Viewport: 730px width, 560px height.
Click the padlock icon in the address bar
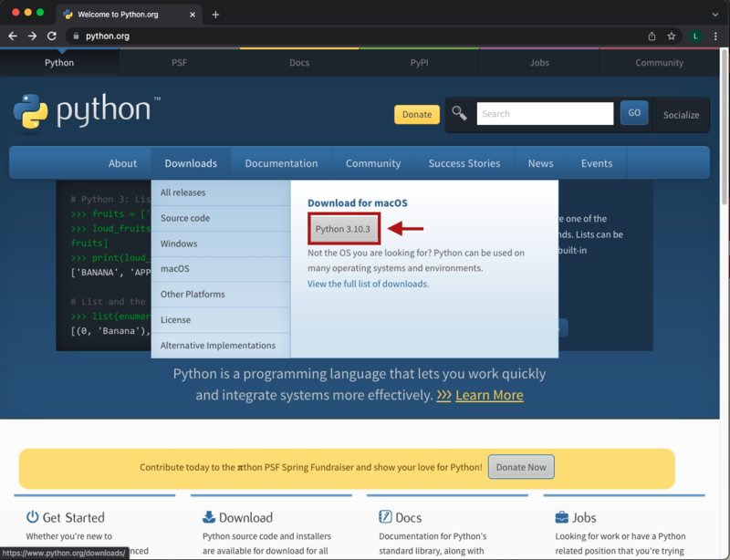(x=75, y=36)
